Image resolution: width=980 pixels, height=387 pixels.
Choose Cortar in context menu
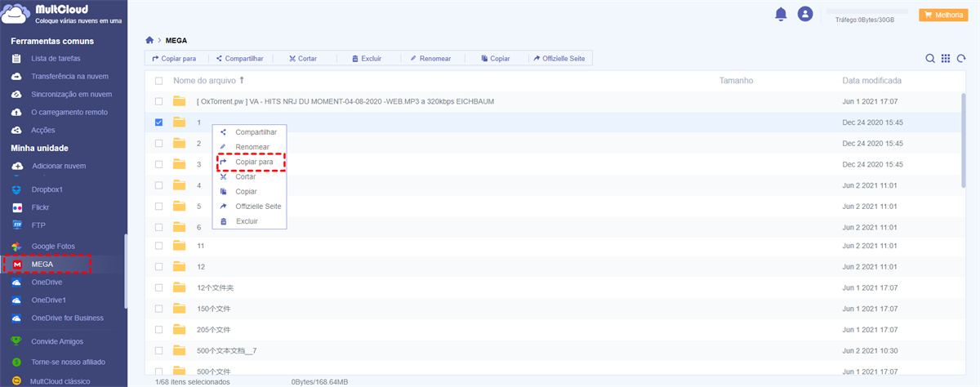tap(249, 176)
